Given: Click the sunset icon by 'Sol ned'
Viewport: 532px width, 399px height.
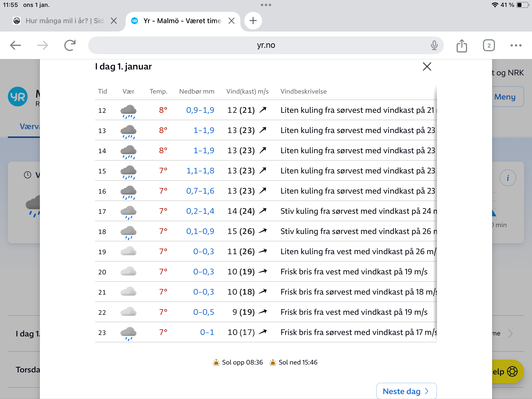Looking at the screenshot, I should (x=273, y=362).
